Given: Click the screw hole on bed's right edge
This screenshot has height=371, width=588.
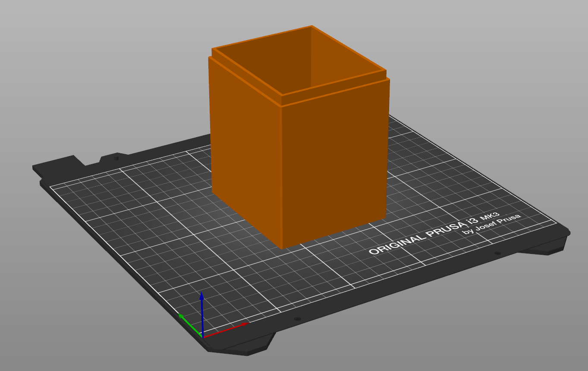Looking at the screenshot, I should coord(497,253).
